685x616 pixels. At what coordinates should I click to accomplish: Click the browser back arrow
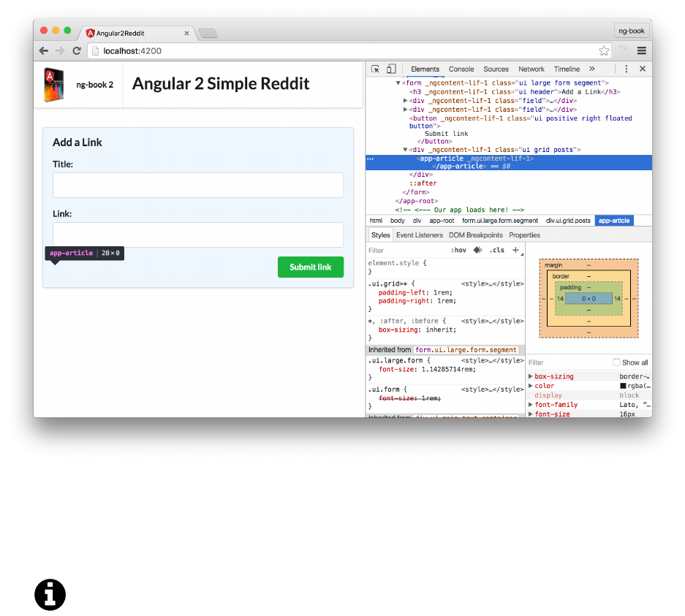[x=44, y=50]
